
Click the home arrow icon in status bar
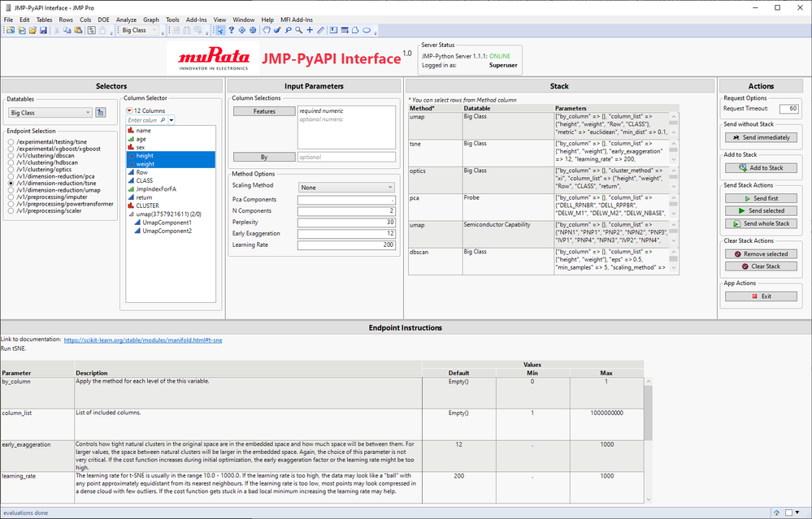777,513
